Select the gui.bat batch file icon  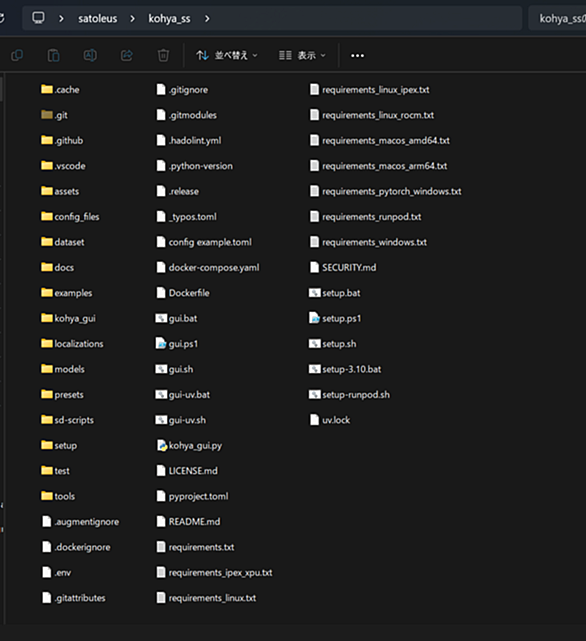click(161, 318)
